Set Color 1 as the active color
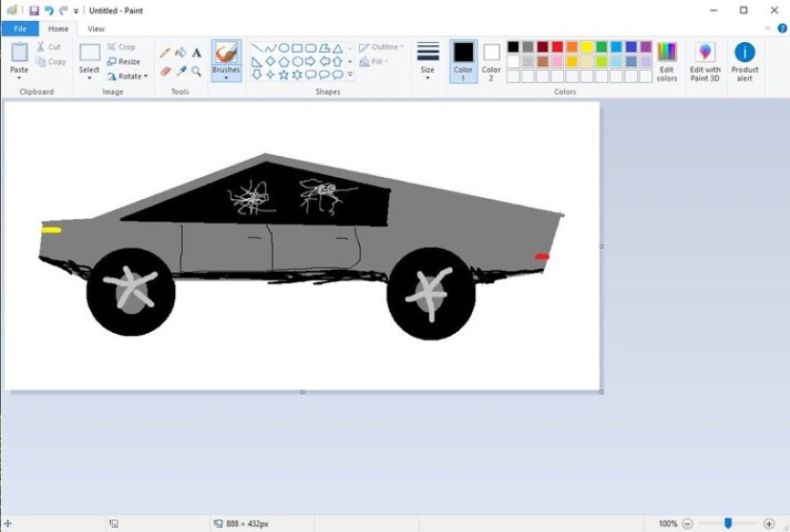 coord(463,60)
